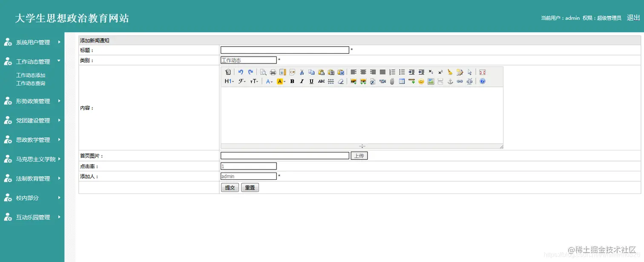Apply superscript formatting
The height and width of the screenshot is (262, 644).
(x=440, y=72)
